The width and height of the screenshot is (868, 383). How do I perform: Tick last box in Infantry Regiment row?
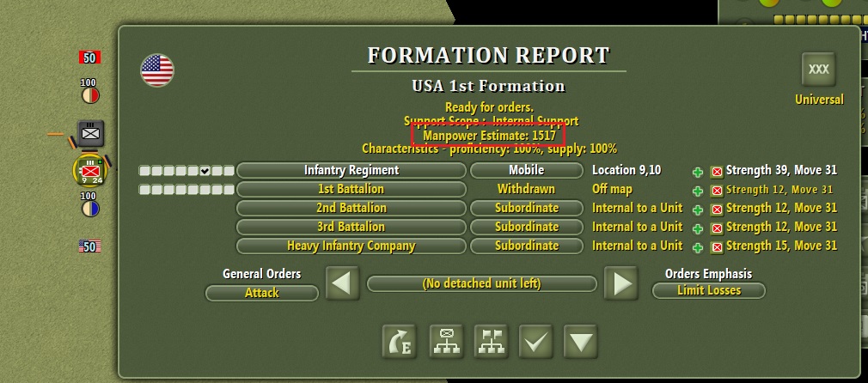pyautogui.click(x=229, y=171)
